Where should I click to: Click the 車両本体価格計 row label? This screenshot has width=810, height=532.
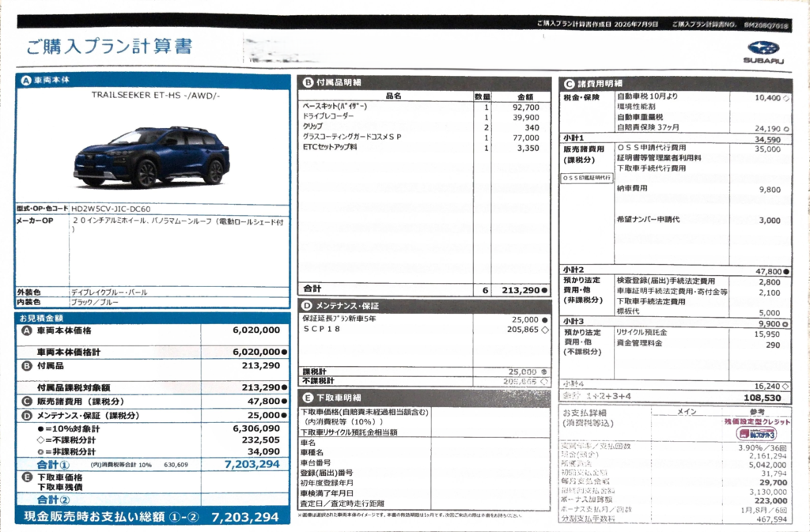pyautogui.click(x=69, y=352)
